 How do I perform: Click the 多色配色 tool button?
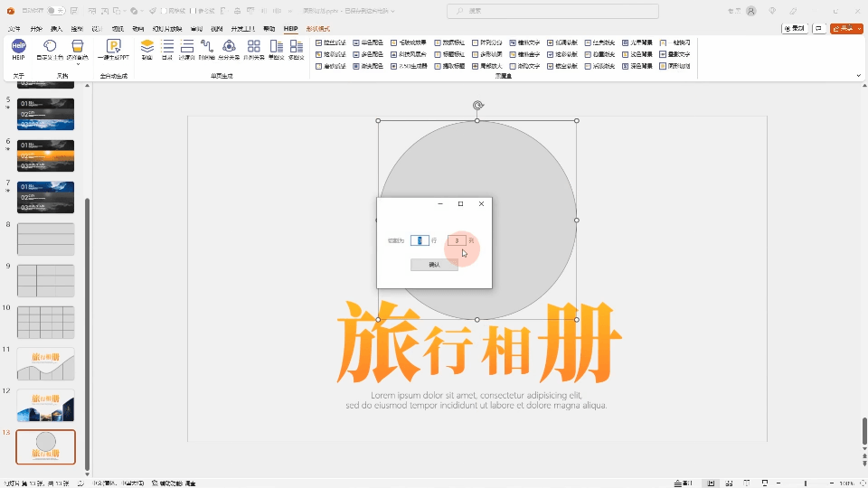click(368, 54)
